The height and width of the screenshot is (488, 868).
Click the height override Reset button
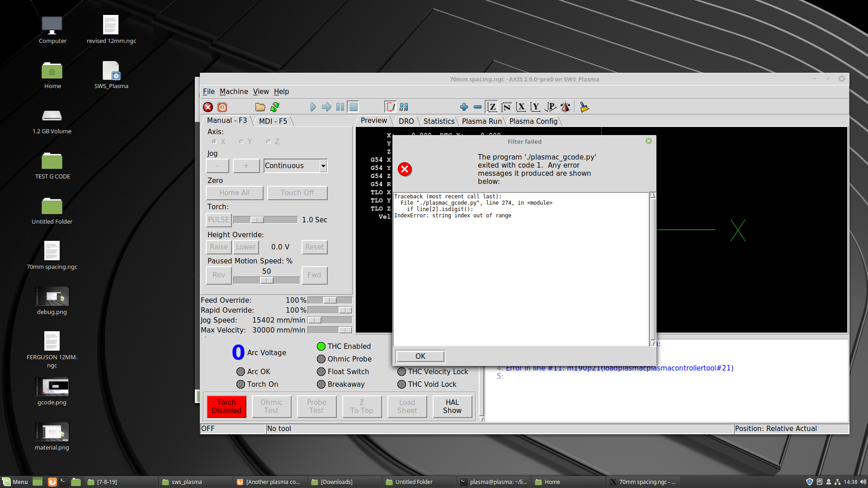[314, 247]
